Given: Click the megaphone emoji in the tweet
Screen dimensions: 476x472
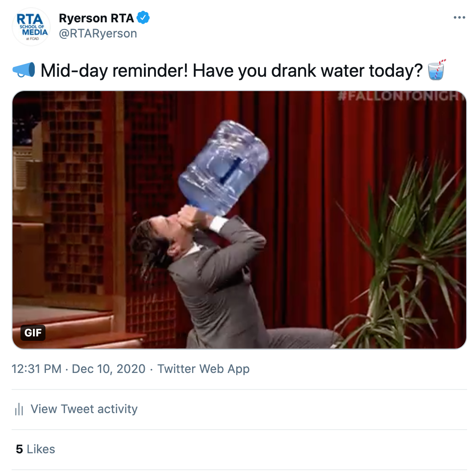Looking at the screenshot, I should click(24, 70).
